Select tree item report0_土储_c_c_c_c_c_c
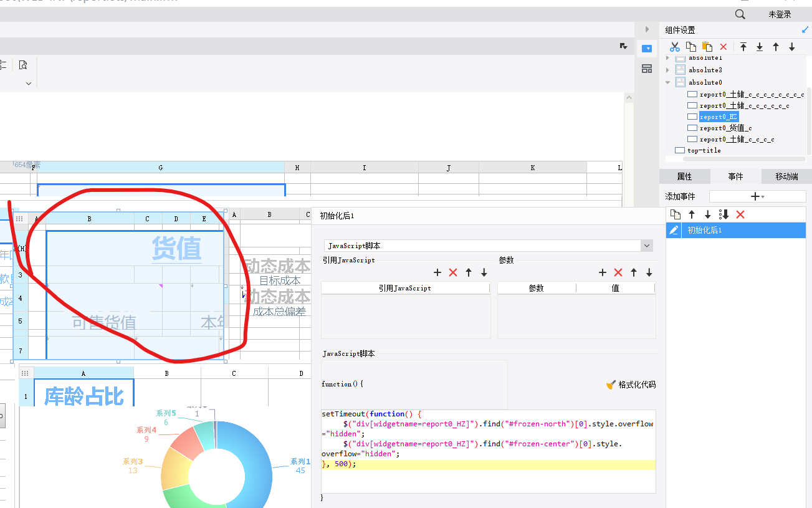Image resolution: width=812 pixels, height=508 pixels. [x=745, y=105]
